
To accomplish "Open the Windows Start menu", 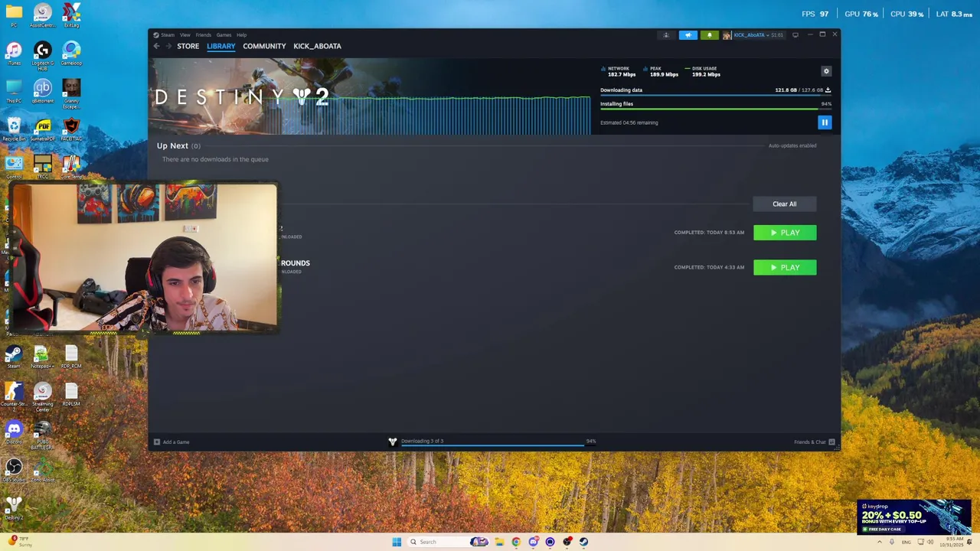I will (397, 542).
